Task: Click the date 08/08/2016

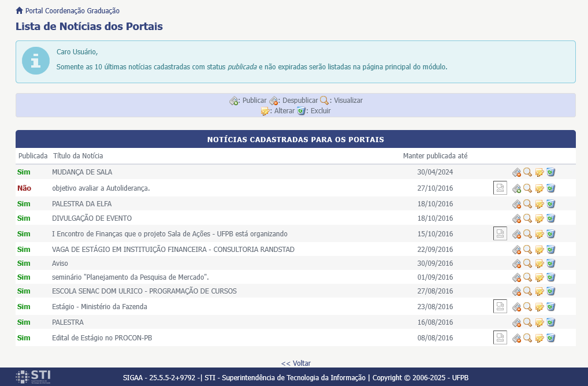Action: click(x=435, y=338)
